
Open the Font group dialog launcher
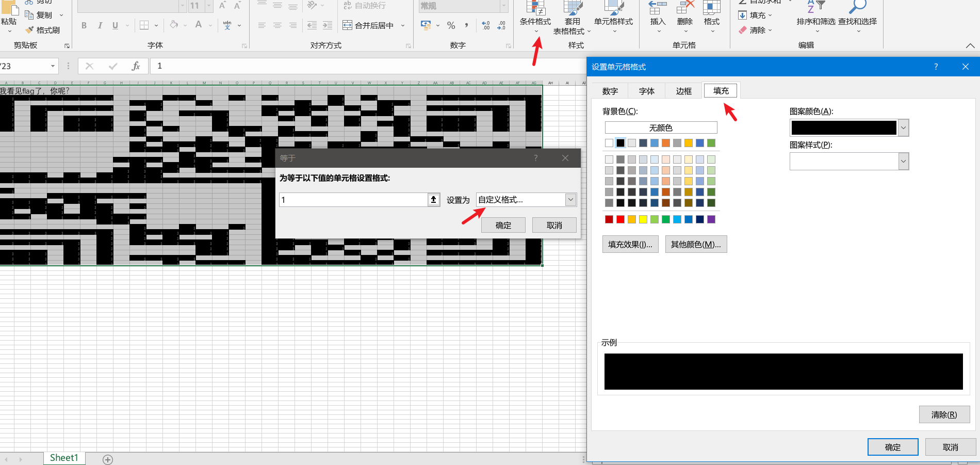[244, 46]
